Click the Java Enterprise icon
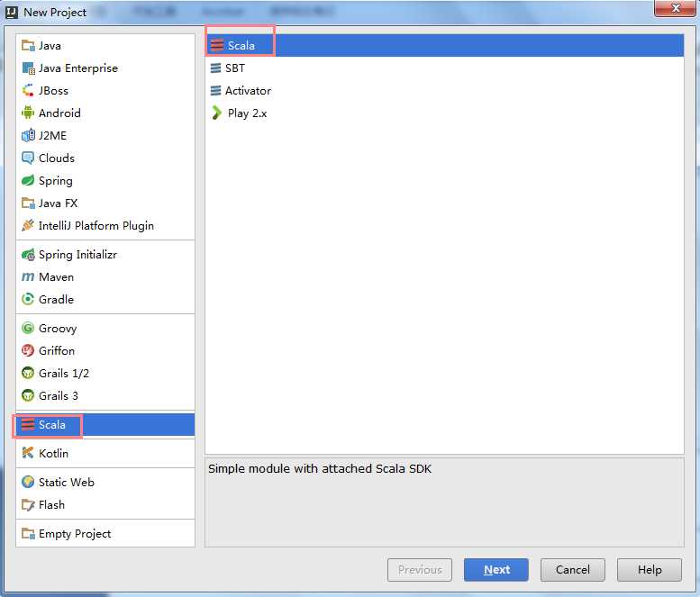This screenshot has width=700, height=597. 28,68
